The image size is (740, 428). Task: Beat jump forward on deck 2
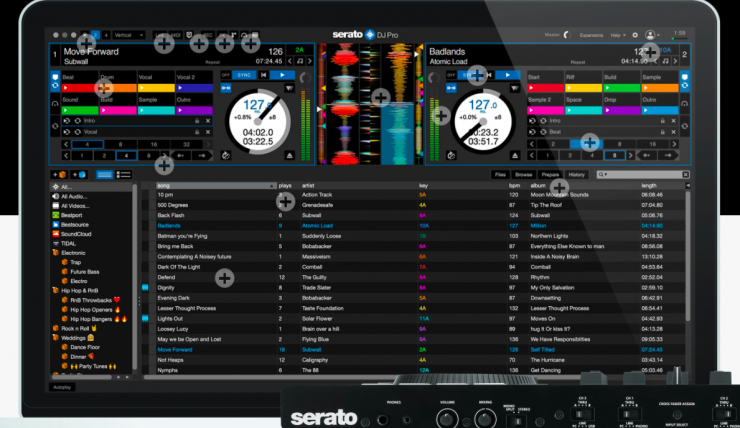668,155
